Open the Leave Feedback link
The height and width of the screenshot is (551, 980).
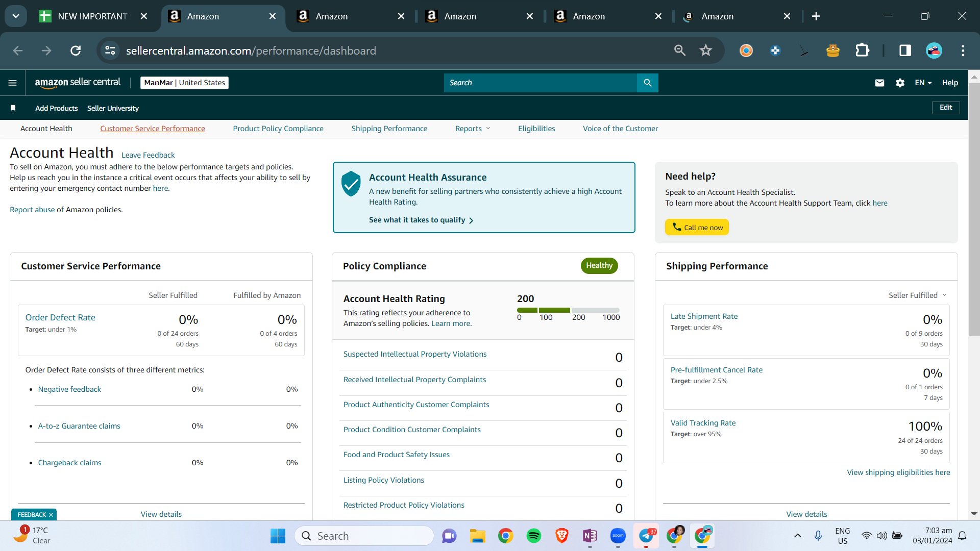pyautogui.click(x=148, y=155)
